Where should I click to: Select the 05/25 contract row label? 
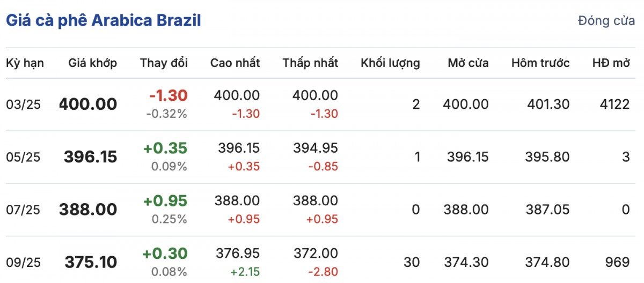pos(23,157)
